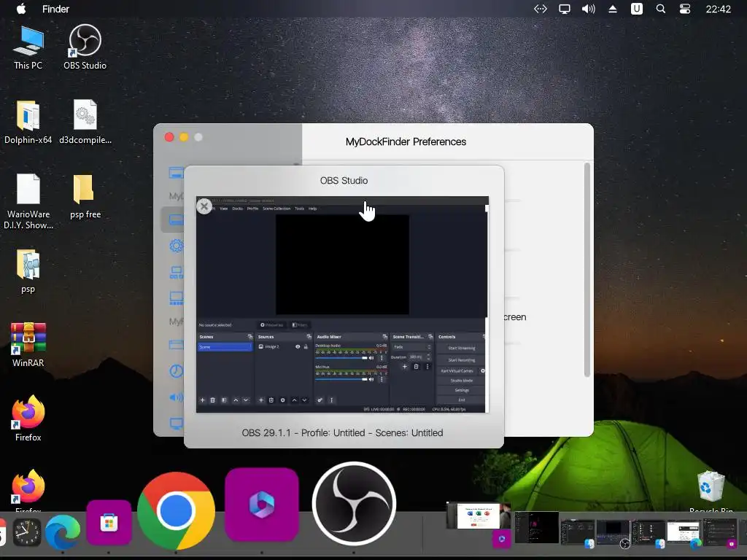Select the d3dcompile file on the desktop
Viewport: 747px width, 560px height.
(85, 122)
